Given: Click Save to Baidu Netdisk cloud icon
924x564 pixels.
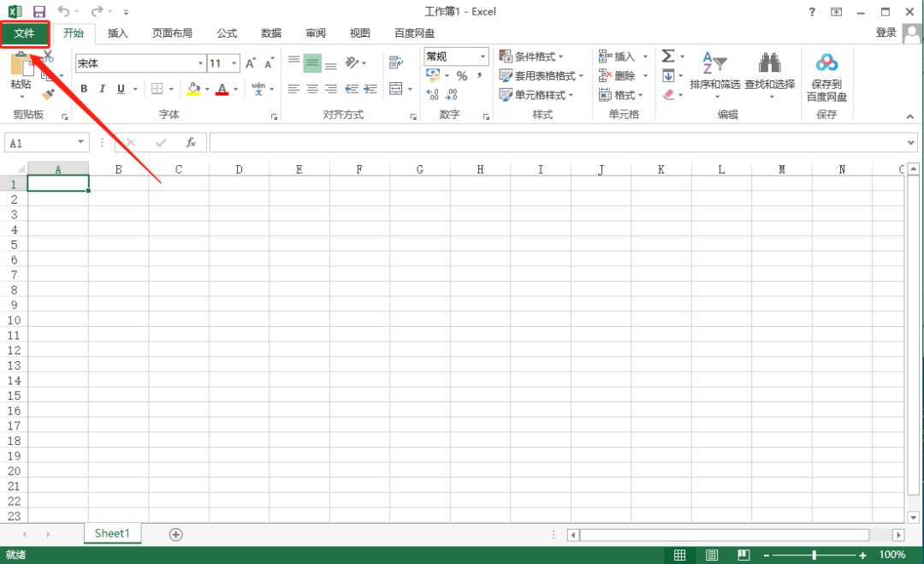Looking at the screenshot, I should pos(826,62).
